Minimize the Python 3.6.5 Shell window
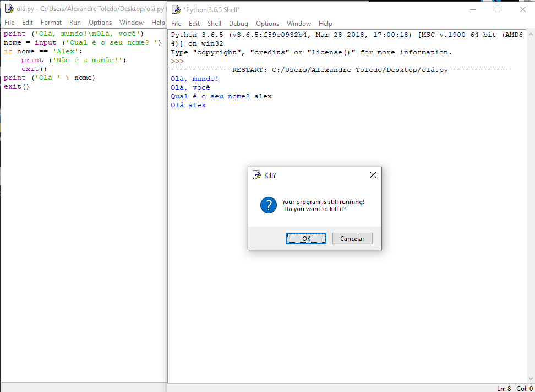The width and height of the screenshot is (535, 392). pos(472,9)
